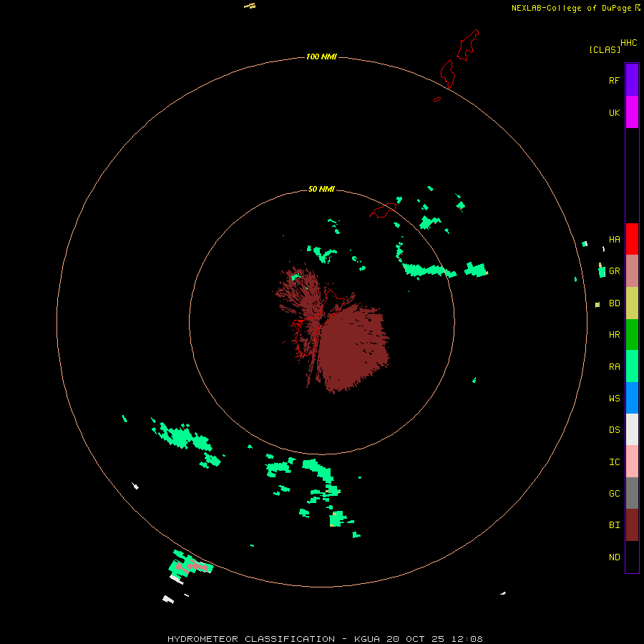Image resolution: width=644 pixels, height=644 pixels.
Task: Click the UK legend label
Action: pos(615,112)
